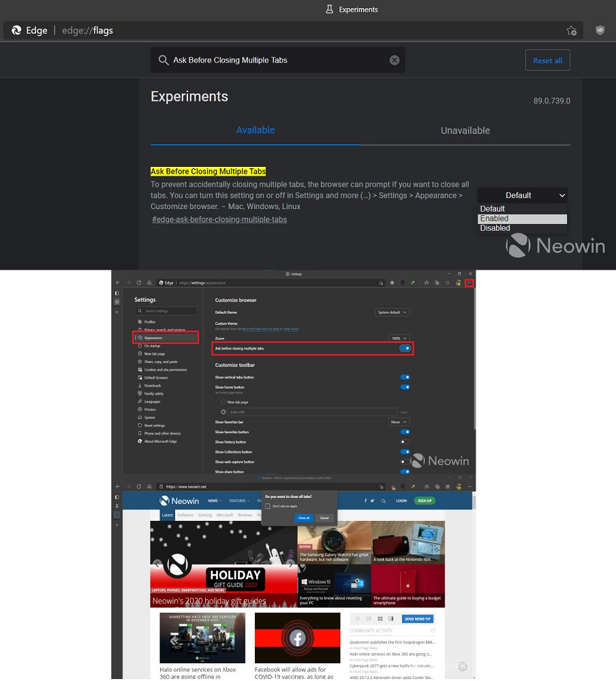Viewport: 616px width, 681px height.
Task: Toggle Show vertical tabs button switch
Action: tap(405, 377)
